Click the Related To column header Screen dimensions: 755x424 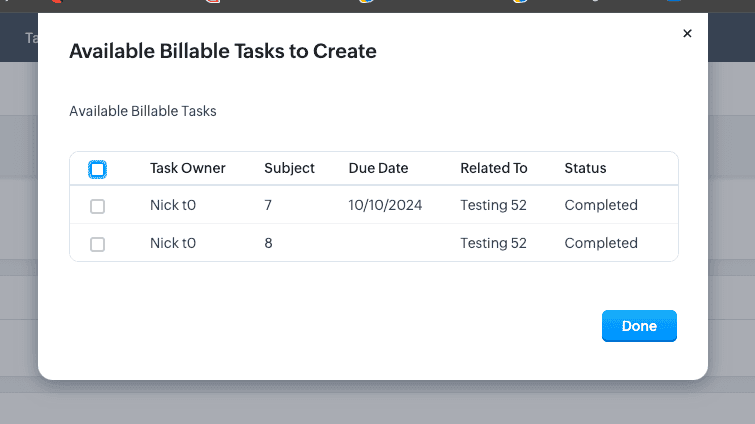click(493, 168)
